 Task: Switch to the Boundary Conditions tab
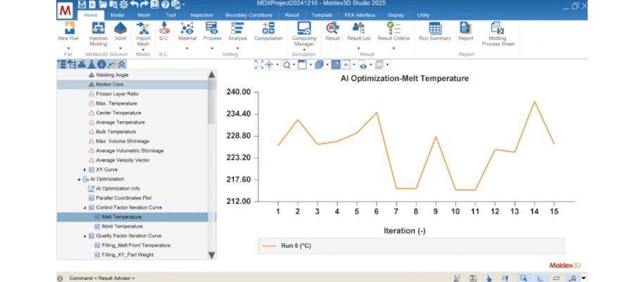click(x=248, y=14)
